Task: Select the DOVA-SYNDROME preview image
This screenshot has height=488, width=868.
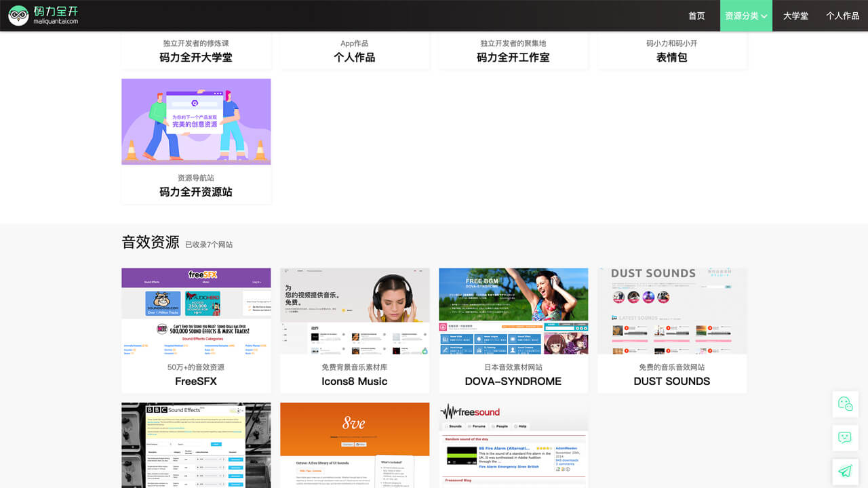Action: tap(513, 310)
